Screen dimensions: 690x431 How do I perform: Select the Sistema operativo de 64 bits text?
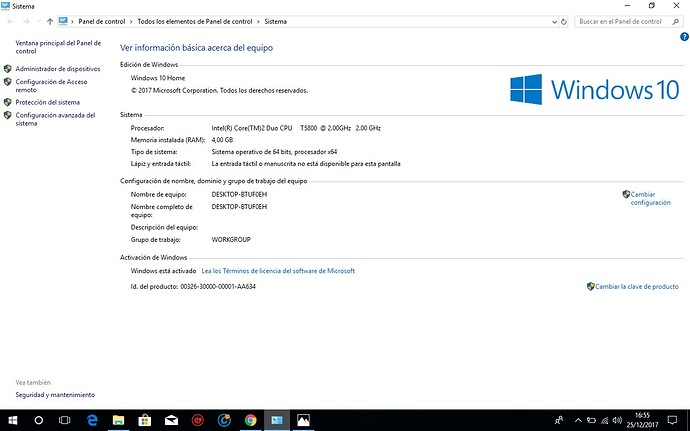pos(274,152)
